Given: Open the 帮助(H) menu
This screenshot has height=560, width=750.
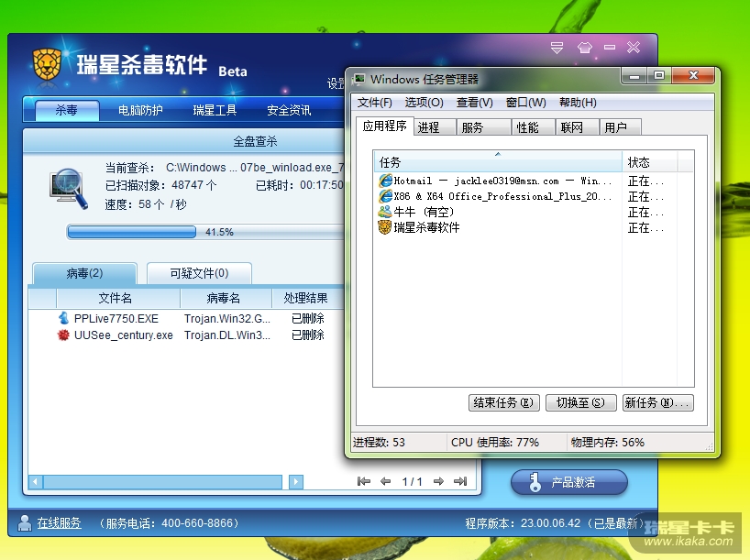Looking at the screenshot, I should (578, 103).
